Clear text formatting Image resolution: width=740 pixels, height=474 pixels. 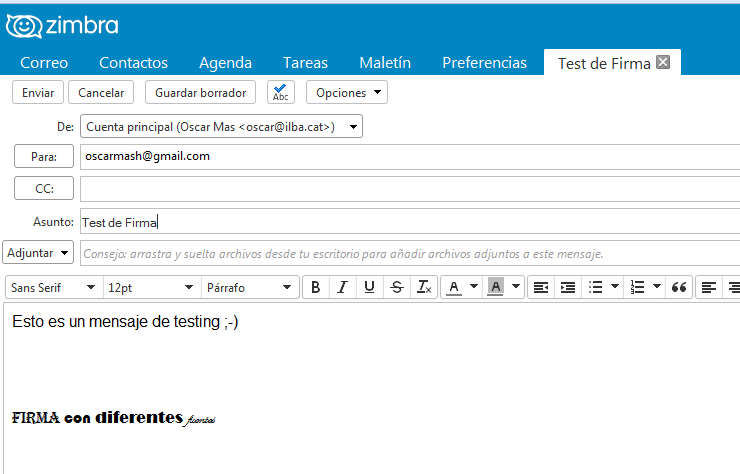pyautogui.click(x=424, y=287)
